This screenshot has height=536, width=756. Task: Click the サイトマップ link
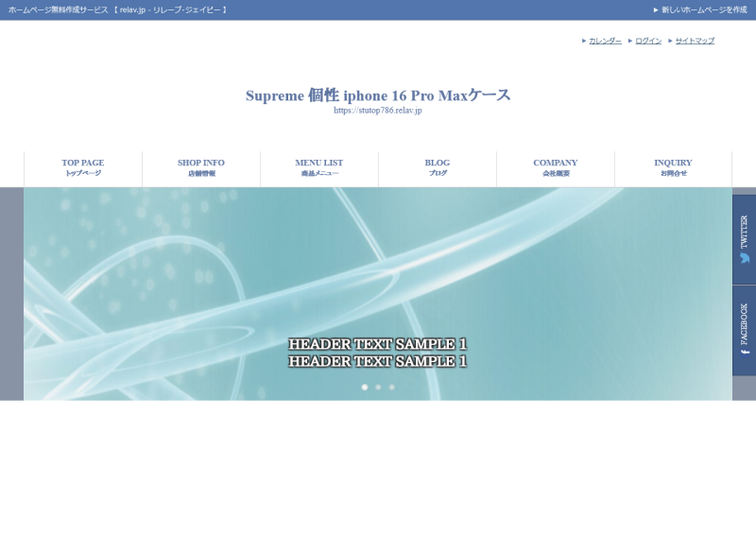[695, 41]
